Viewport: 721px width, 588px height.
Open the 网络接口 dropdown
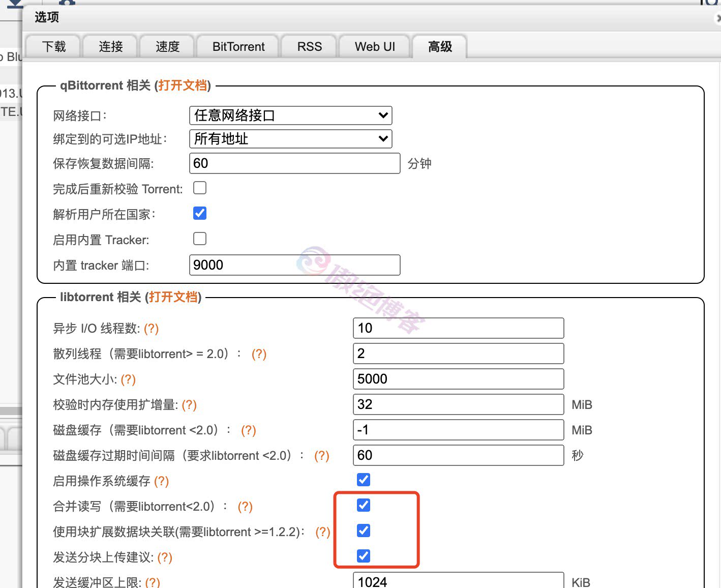(290, 115)
